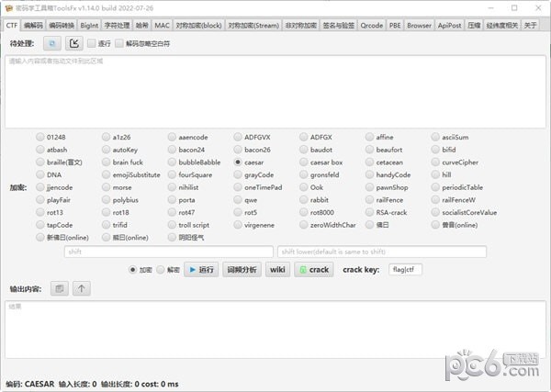This screenshot has height=392, width=551.
Task: Open the 哈希 tab
Action: [x=141, y=25]
